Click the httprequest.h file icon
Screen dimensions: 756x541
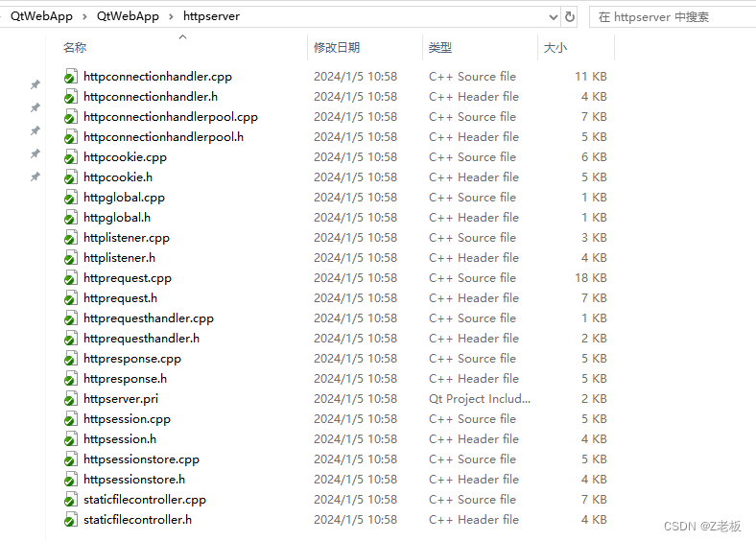(x=71, y=298)
